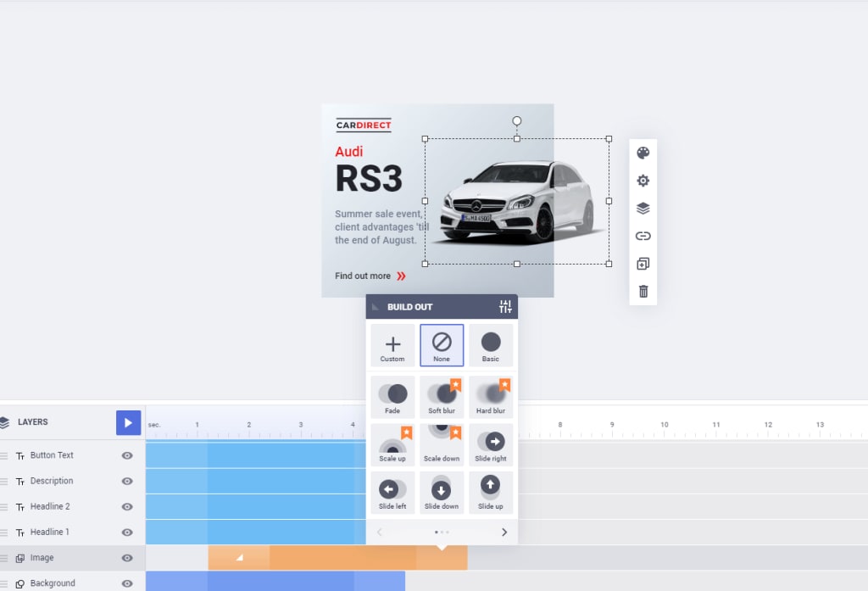Apply the Scale up animation
Image resolution: width=868 pixels, height=591 pixels.
pyautogui.click(x=392, y=445)
